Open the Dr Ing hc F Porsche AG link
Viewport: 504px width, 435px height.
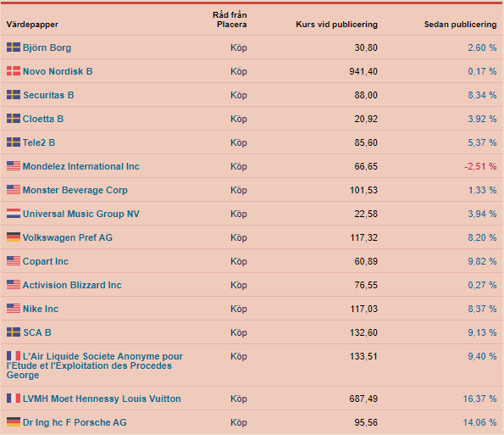75,422
